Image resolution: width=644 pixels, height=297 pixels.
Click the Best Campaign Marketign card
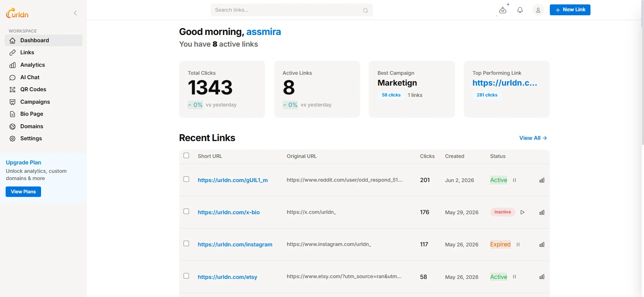[x=412, y=89]
